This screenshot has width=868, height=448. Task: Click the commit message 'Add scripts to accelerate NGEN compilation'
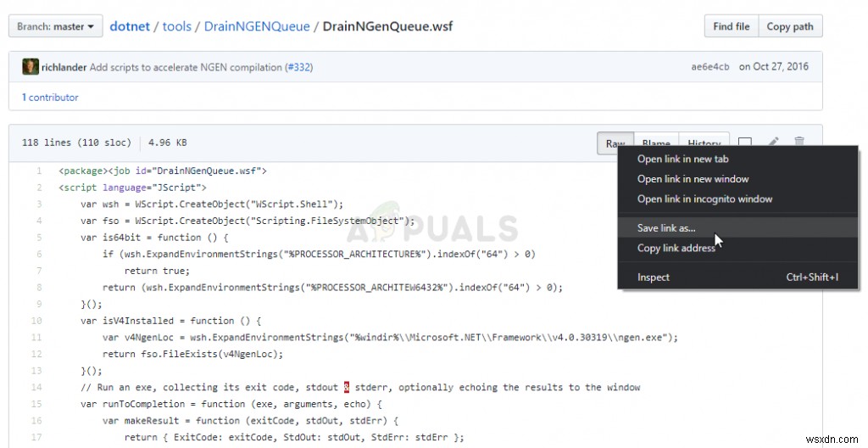coord(186,67)
